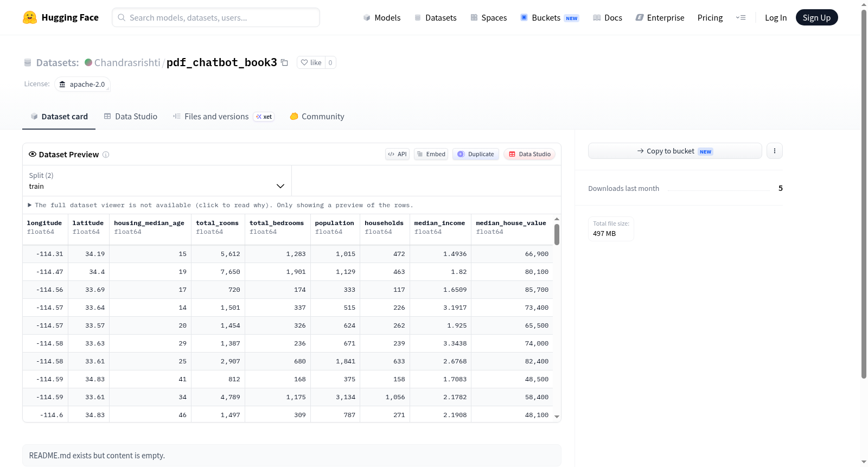This screenshot has width=868, height=467.
Task: Click the Hugging Face logo icon
Action: coord(30,17)
